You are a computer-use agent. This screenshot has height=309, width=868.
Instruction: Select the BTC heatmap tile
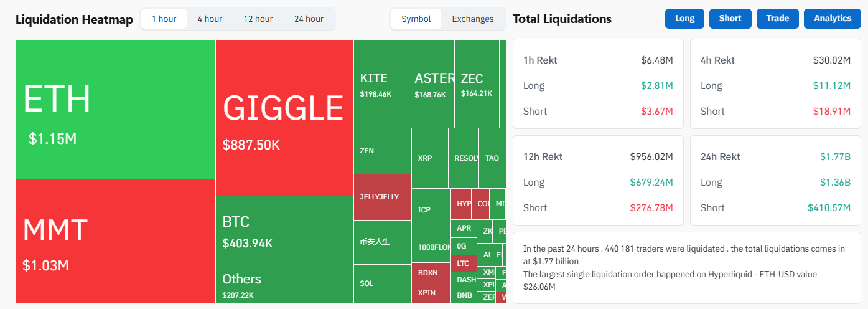tap(284, 231)
